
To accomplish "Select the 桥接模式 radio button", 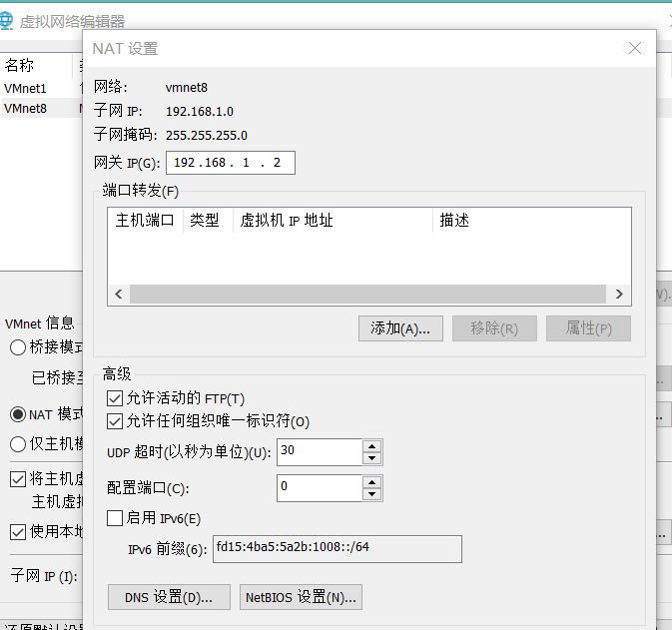I will pos(18,347).
